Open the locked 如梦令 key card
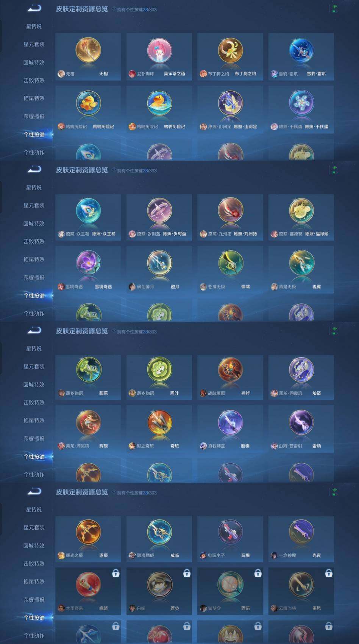 (230, 591)
